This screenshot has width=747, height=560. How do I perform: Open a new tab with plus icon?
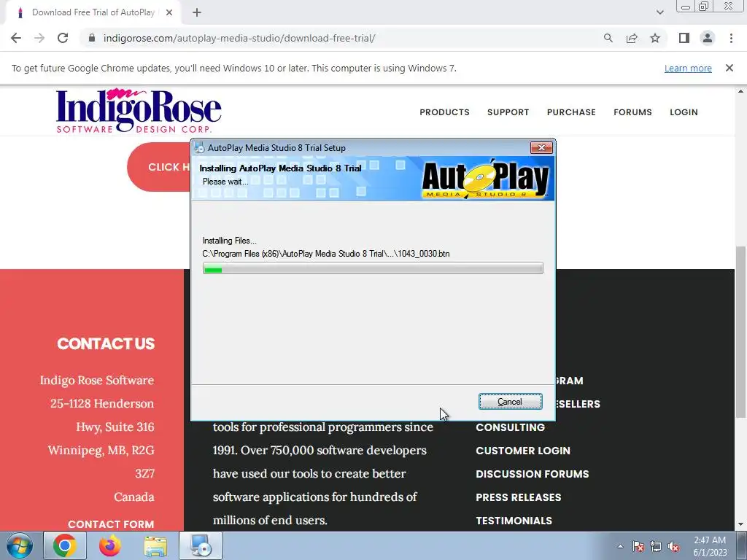coord(197,12)
